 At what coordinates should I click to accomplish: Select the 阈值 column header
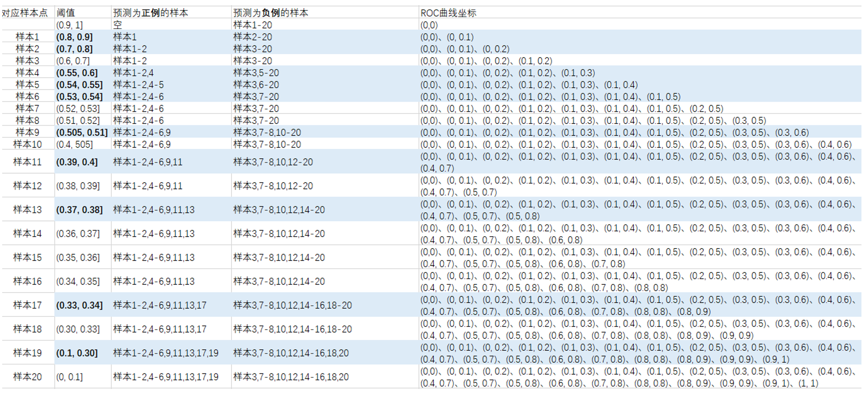(x=66, y=13)
